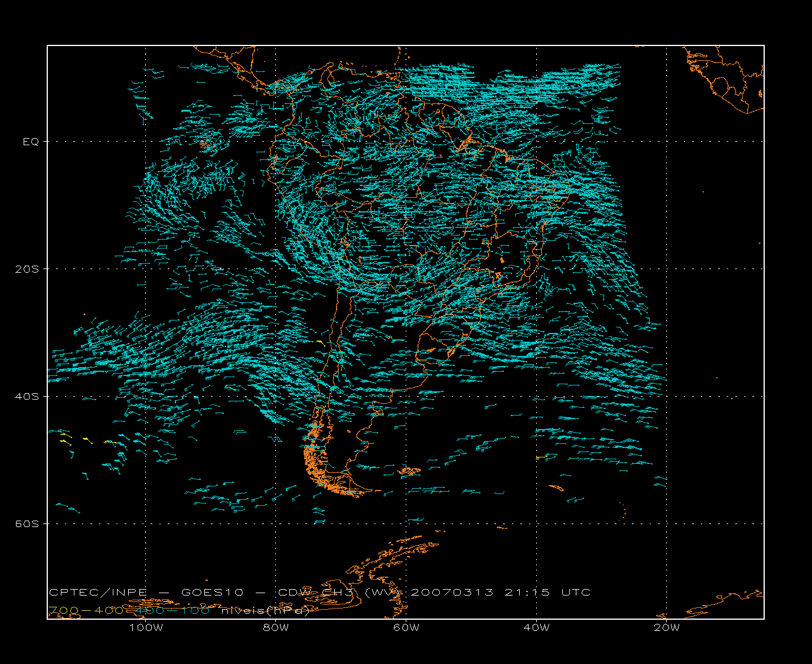
Task: Click the 40W longitude label
Action: pyautogui.click(x=536, y=627)
